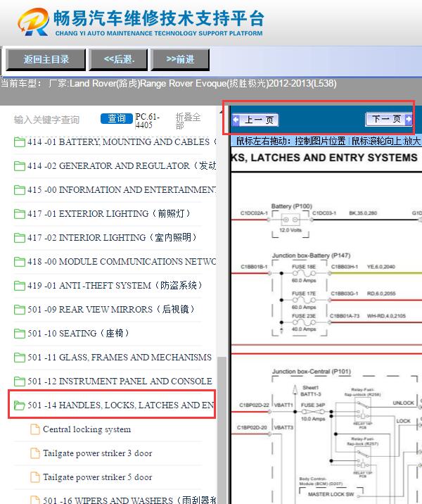Click document icon for 501-16 Wipers
This screenshot has width=422, height=504.
pyautogui.click(x=35, y=500)
